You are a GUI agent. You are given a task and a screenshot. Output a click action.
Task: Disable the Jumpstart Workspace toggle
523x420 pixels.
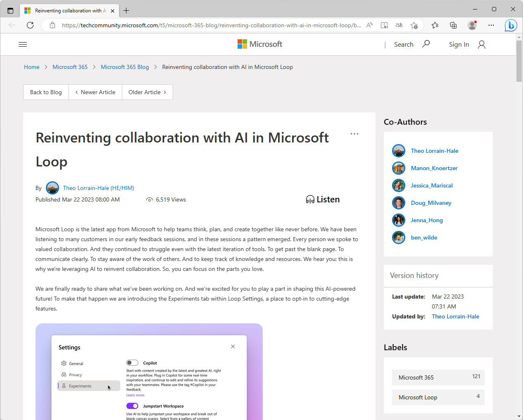coord(132,406)
